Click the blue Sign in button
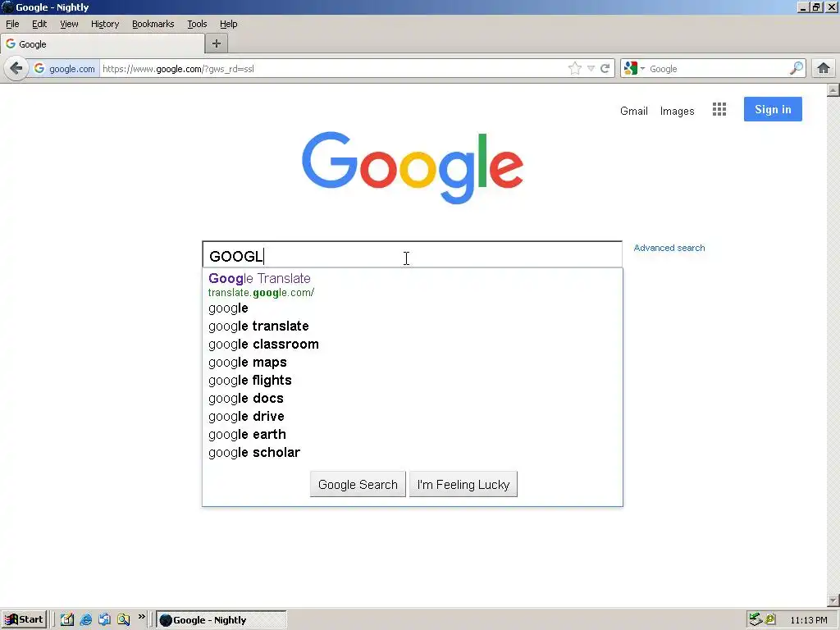 click(x=773, y=109)
